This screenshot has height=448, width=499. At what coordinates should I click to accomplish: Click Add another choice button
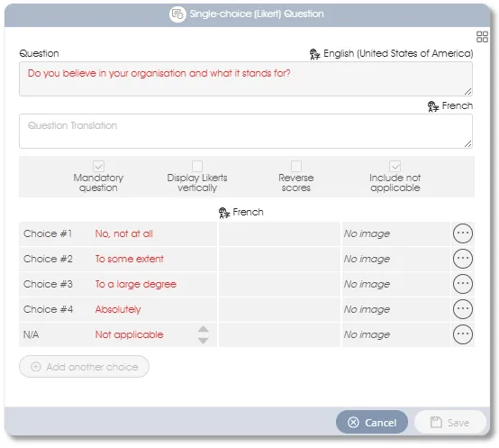84,367
